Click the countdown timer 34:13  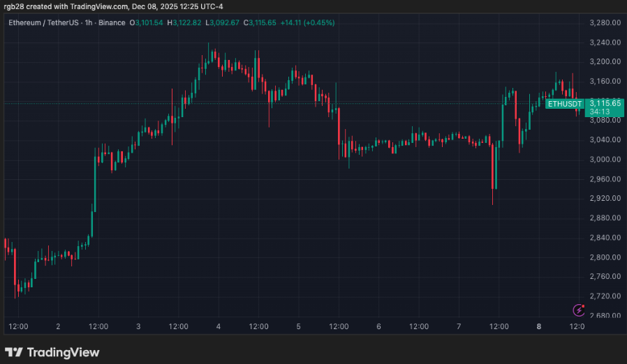click(599, 112)
